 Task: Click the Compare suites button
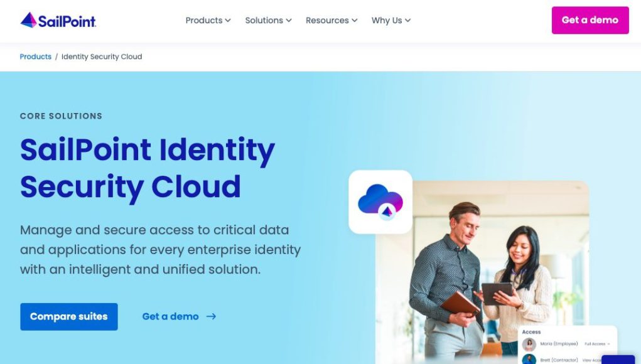68,316
